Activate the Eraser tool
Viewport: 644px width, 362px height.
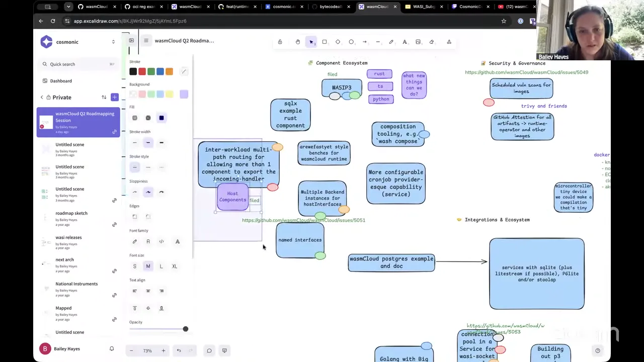[432, 42]
